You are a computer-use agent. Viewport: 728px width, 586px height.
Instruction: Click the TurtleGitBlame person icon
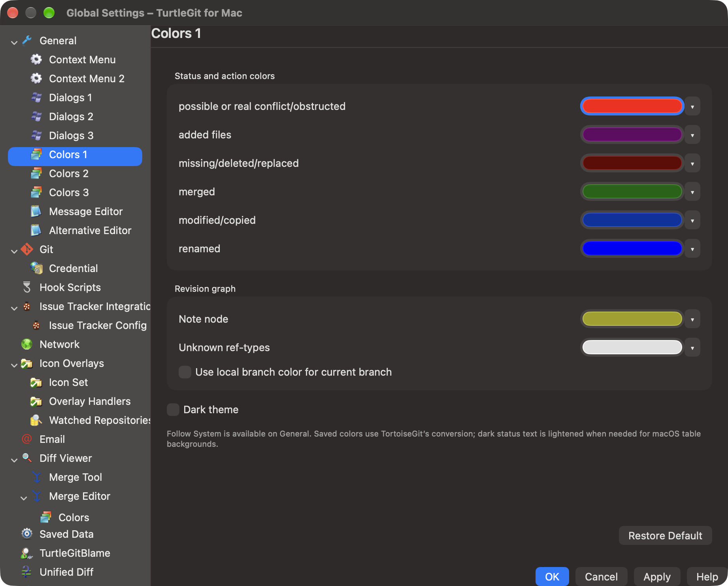click(27, 553)
